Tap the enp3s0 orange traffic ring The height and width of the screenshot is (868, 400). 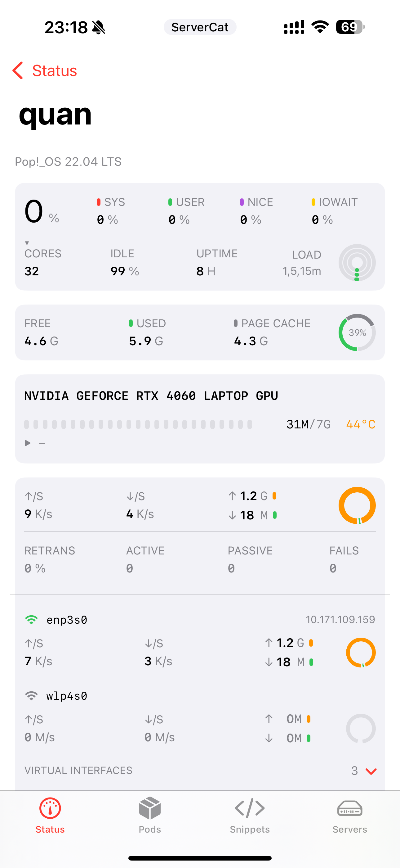[x=361, y=653]
